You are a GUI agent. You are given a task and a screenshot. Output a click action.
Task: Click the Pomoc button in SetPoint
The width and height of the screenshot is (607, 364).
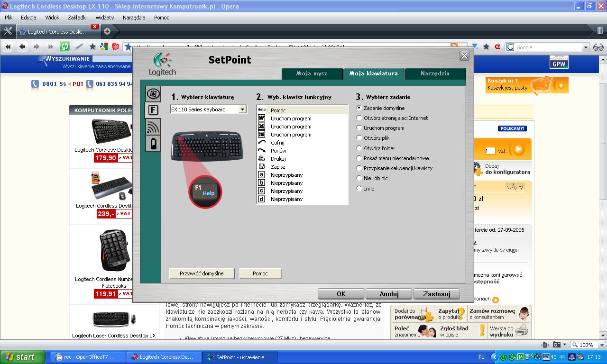coord(260,273)
